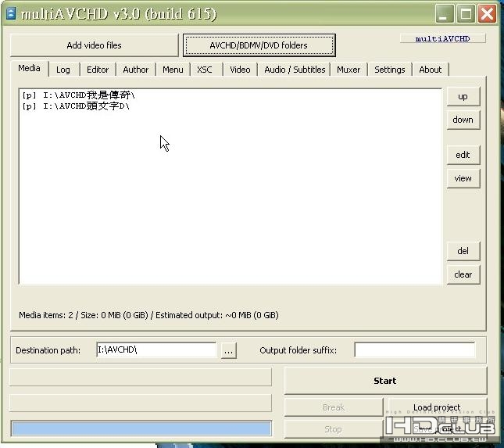This screenshot has width=504, height=448.
Task: Switch to the Editor tab
Action: click(x=98, y=70)
